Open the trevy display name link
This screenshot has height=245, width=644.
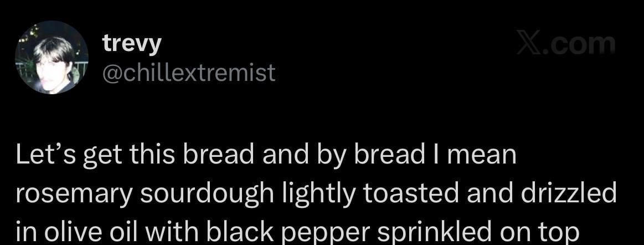[132, 44]
